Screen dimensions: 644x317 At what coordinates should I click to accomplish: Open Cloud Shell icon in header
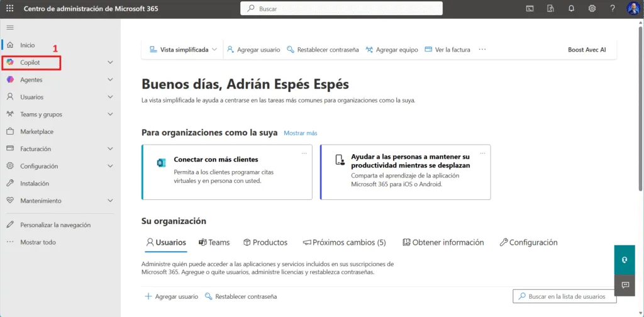pyautogui.click(x=530, y=9)
